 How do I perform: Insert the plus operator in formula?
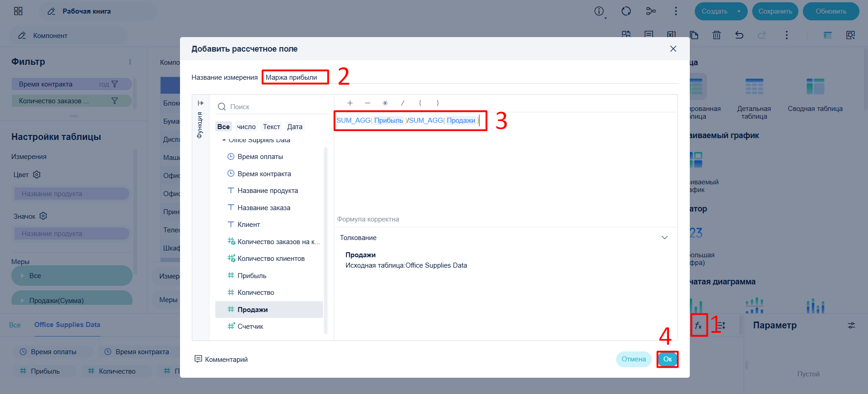point(350,103)
